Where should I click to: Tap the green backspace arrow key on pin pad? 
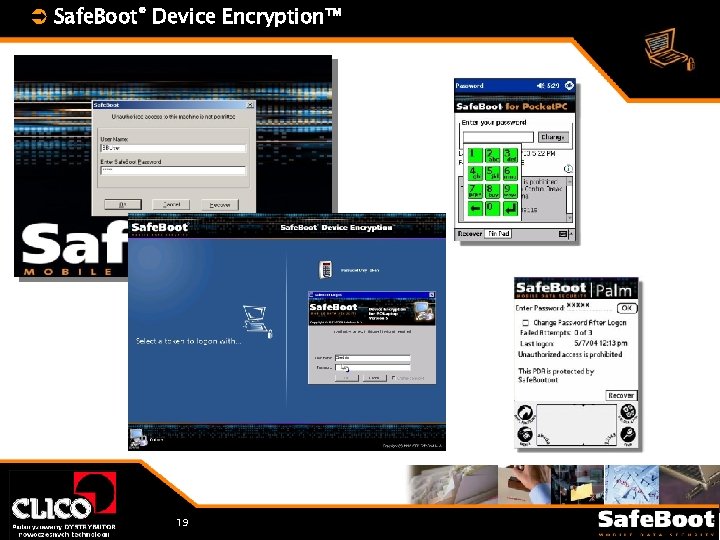[x=475, y=208]
